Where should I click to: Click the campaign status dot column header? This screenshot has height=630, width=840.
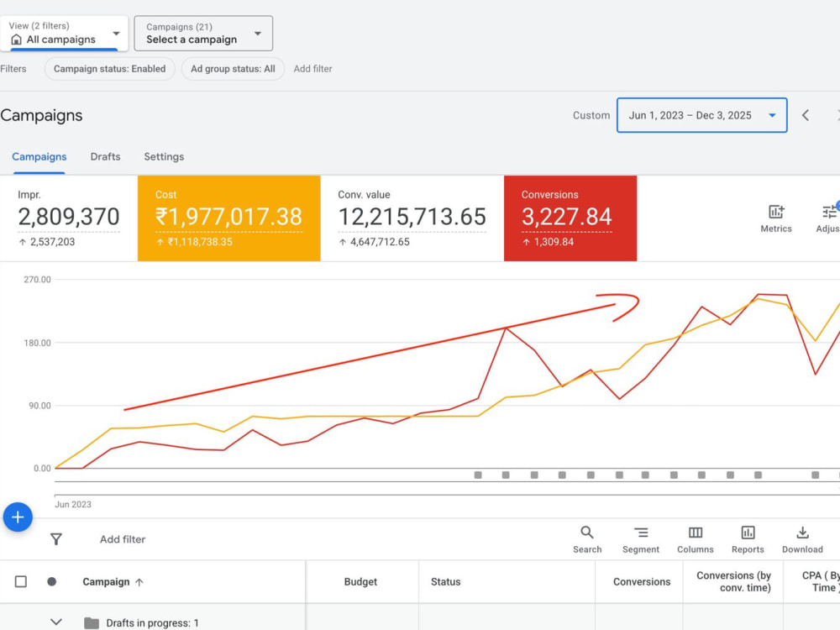pyautogui.click(x=51, y=582)
